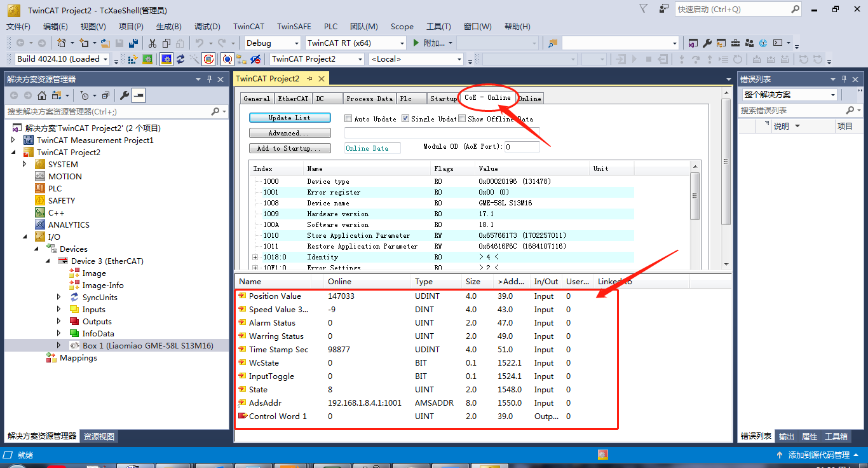Select Device 3 (EtherCAT) in tree
This screenshot has width=868, height=468.
click(x=107, y=261)
